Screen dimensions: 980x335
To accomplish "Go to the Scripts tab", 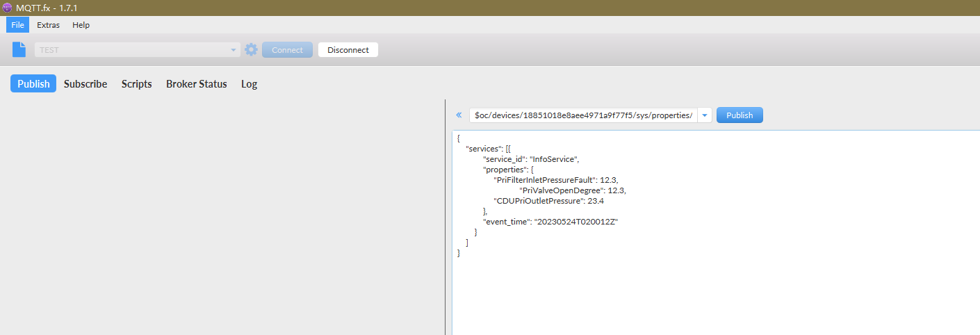I will pyautogui.click(x=136, y=84).
